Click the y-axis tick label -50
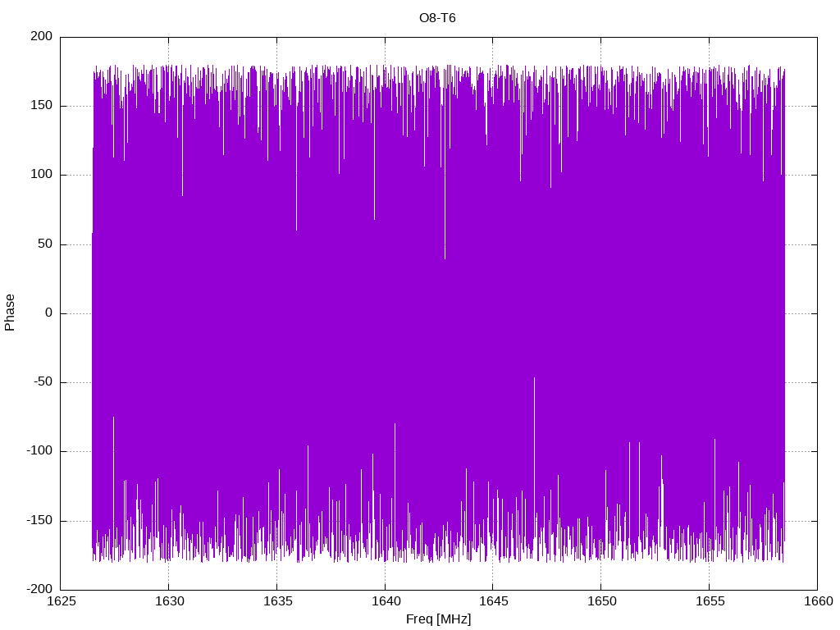Screen dimensions: 840x630 click(43, 382)
